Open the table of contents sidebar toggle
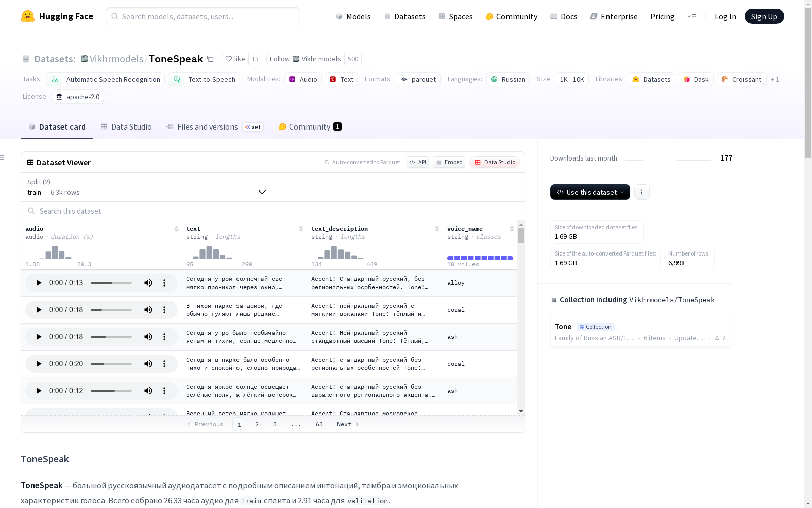This screenshot has width=812, height=508. click(3, 157)
